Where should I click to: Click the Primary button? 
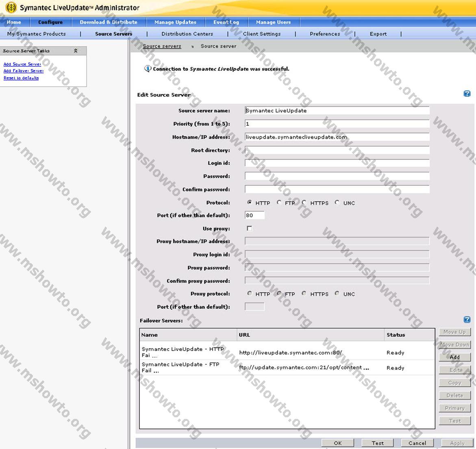click(454, 408)
